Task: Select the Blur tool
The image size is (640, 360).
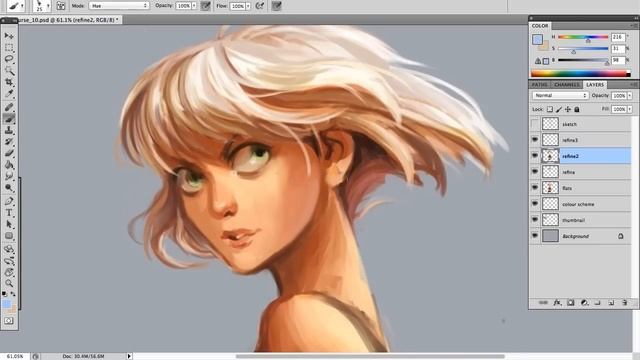Action: point(9,176)
